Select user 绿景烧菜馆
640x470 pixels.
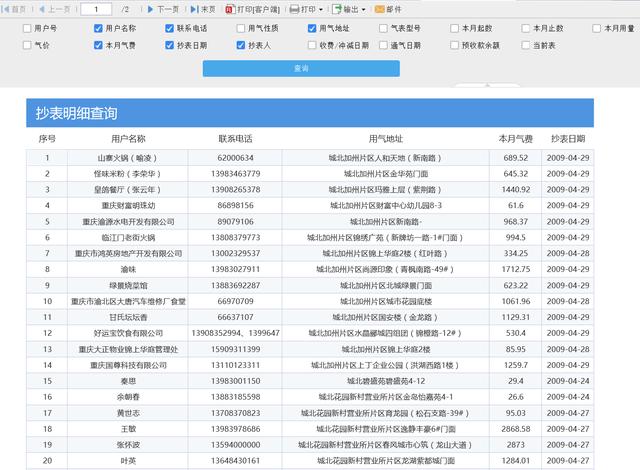(128, 286)
